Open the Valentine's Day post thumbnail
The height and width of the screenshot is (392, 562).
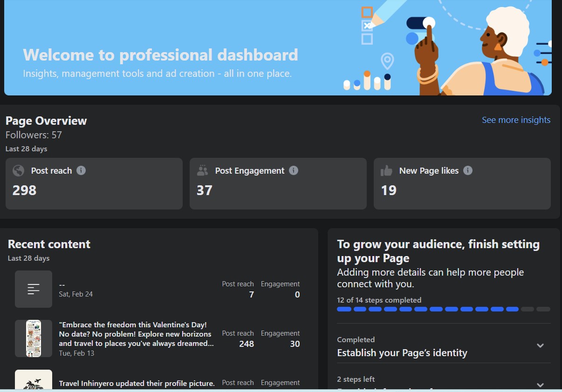[x=34, y=338]
